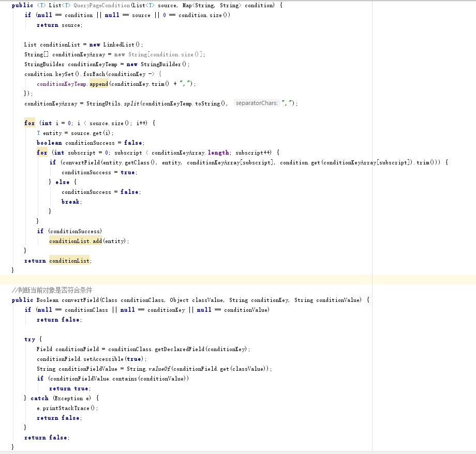Click the String.valueOf method call
The width and height of the screenshot is (476, 454).
pos(153,369)
